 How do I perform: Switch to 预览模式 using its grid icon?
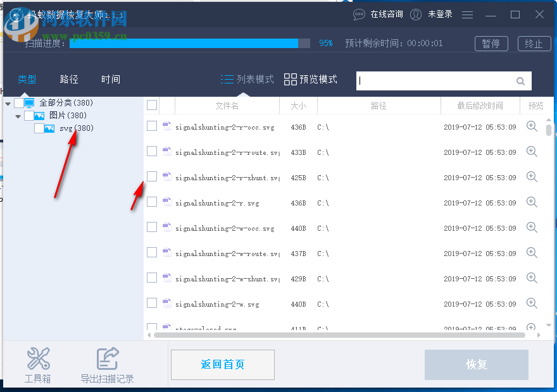point(291,80)
